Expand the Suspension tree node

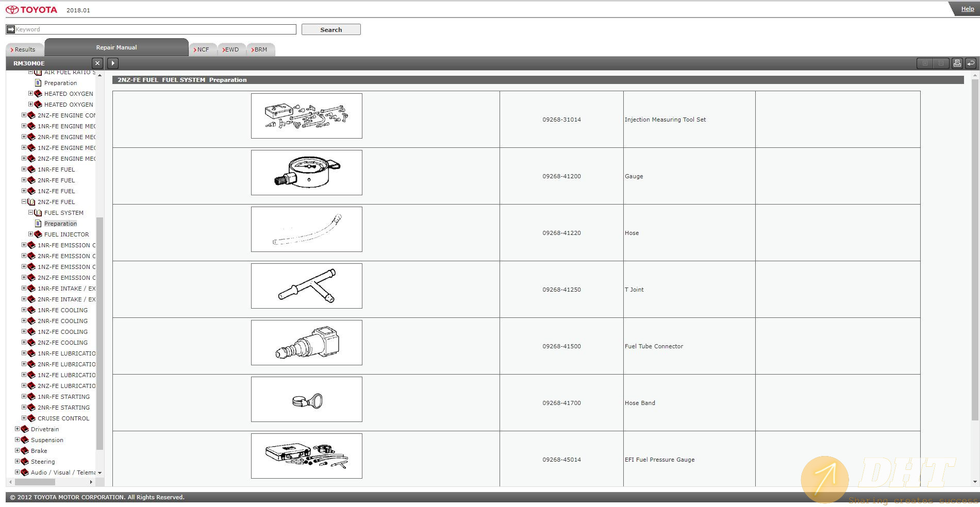coord(17,440)
